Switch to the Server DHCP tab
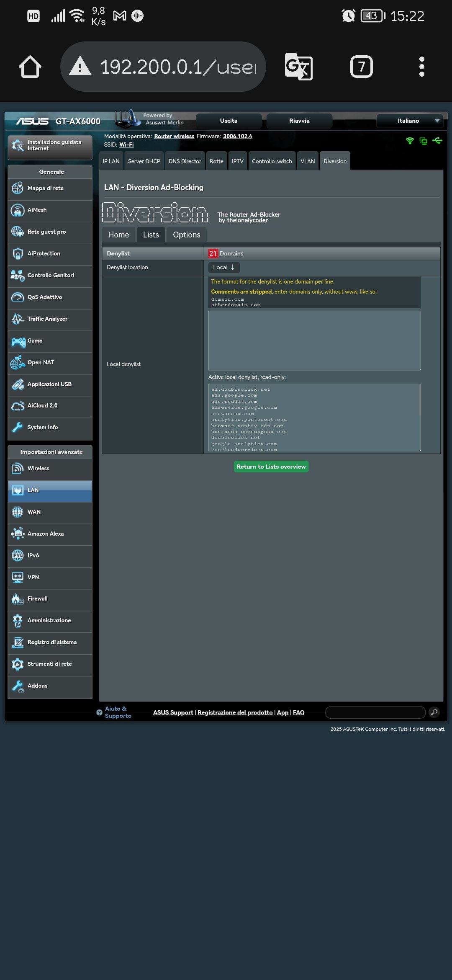 (x=144, y=161)
